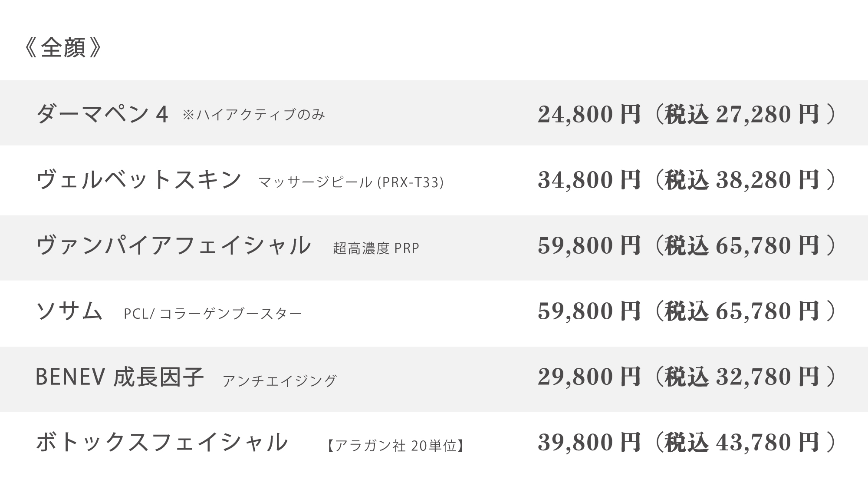Click the 【アラガン社 20単位】 note
This screenshot has width=868, height=483.
395,446
